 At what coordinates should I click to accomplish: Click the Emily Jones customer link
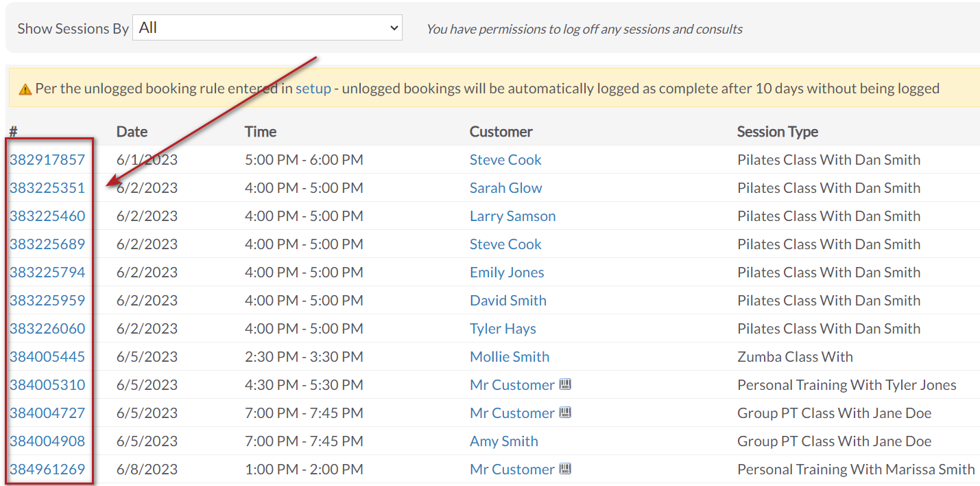507,273
